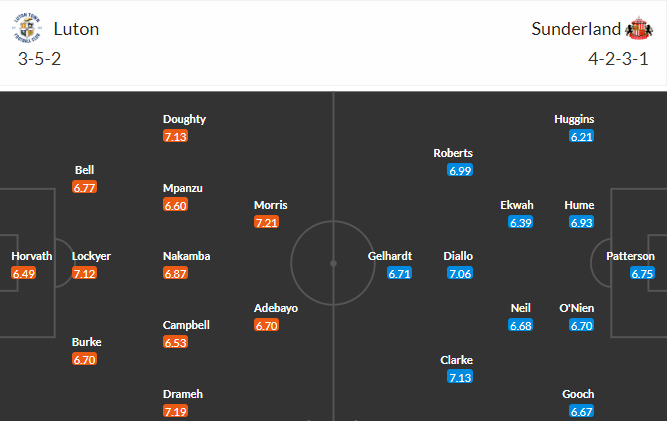The width and height of the screenshot is (668, 421).
Task: Open the Luton team name link
Action: pyautogui.click(x=76, y=29)
